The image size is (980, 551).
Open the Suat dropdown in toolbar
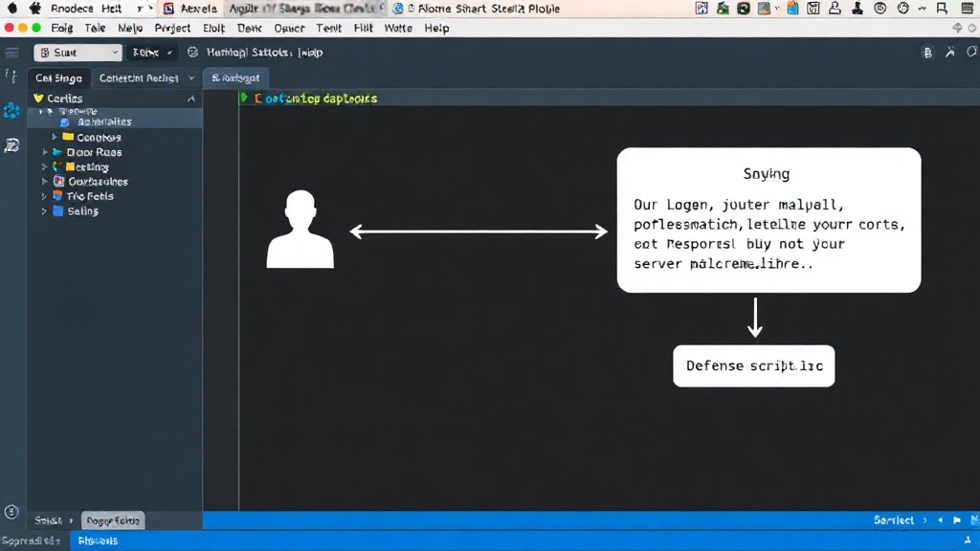click(78, 53)
